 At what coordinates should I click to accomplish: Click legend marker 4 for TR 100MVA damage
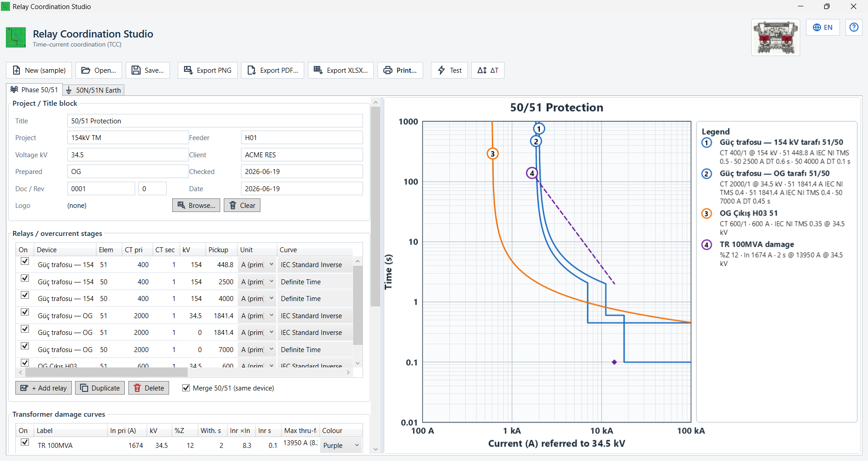[707, 245]
